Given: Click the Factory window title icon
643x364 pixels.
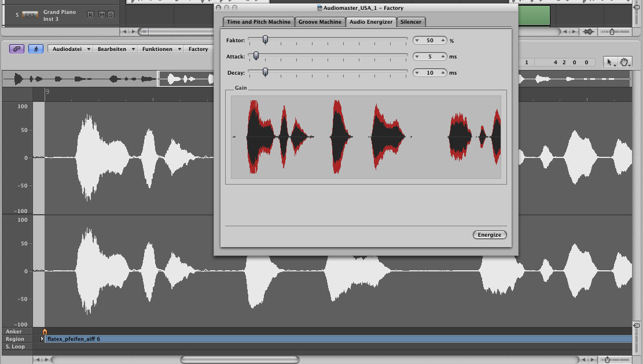Looking at the screenshot, I should pyautogui.click(x=319, y=8).
